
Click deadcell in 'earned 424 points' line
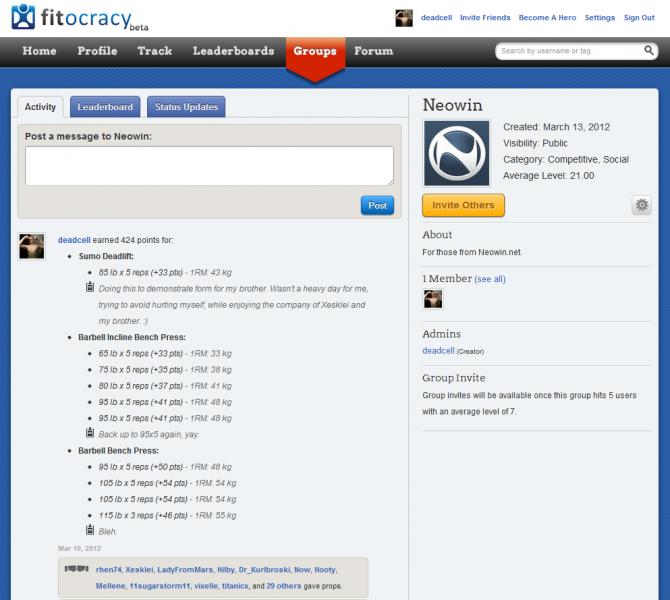click(74, 240)
